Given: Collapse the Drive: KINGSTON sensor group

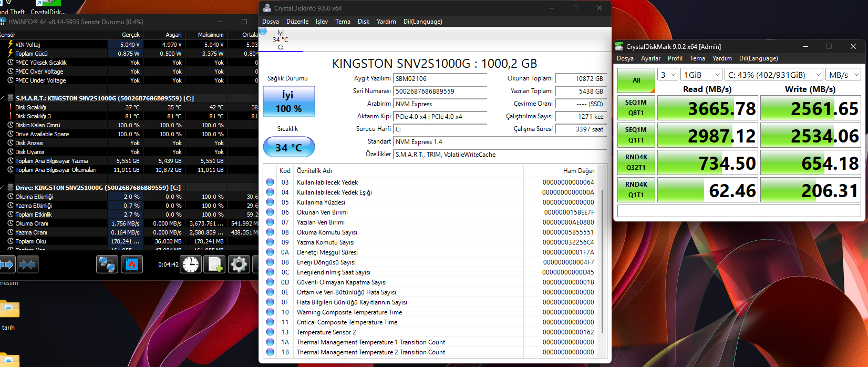Looking at the screenshot, I should (x=3, y=187).
